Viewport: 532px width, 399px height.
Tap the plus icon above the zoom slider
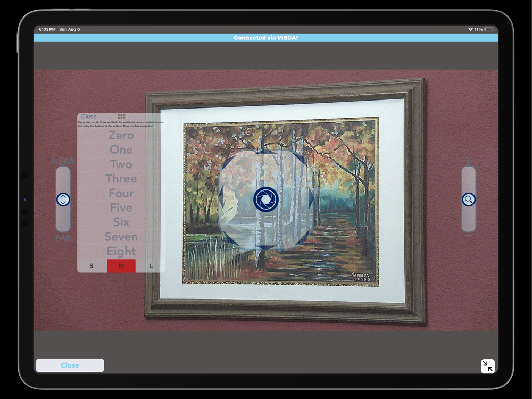pos(469,161)
